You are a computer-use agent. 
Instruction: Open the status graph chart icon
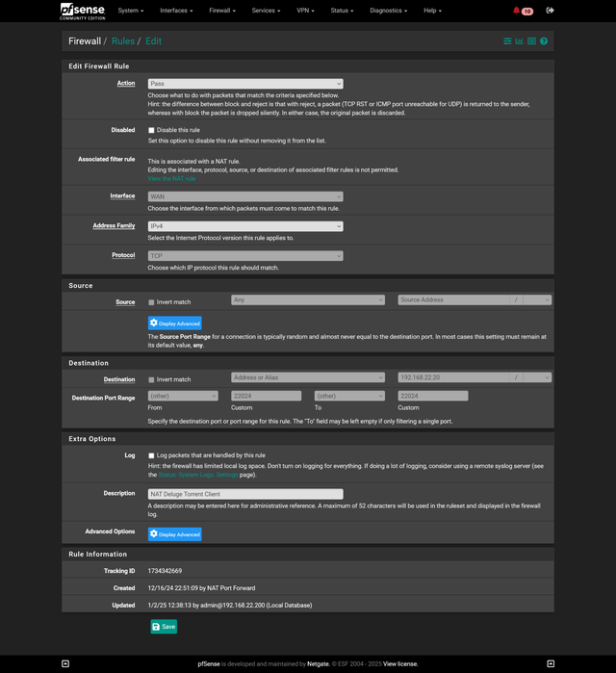[x=520, y=41]
